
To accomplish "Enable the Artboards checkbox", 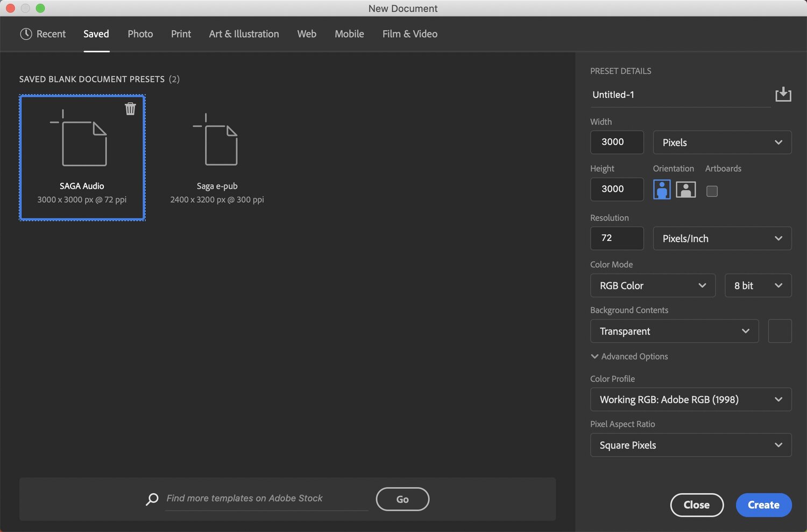I will [712, 191].
